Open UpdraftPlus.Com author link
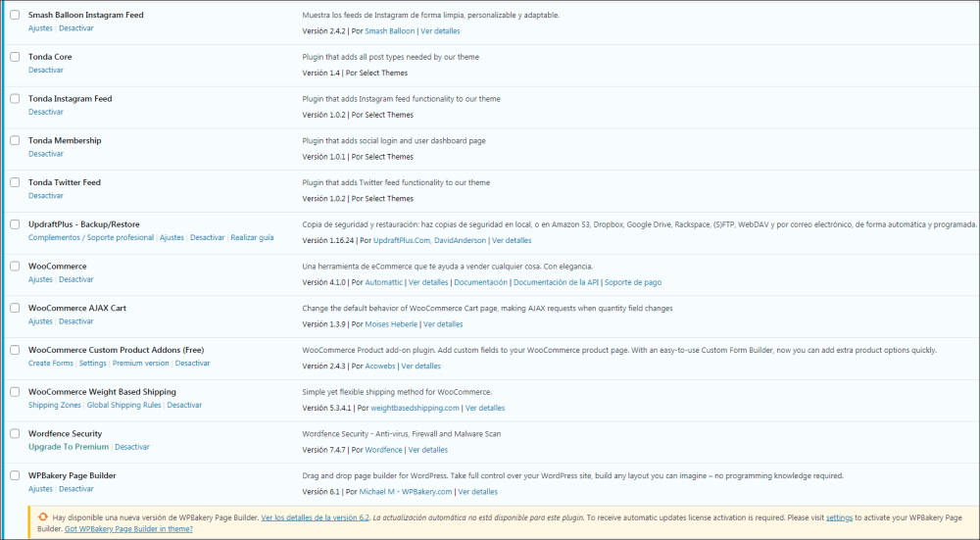980x540 pixels. point(403,241)
